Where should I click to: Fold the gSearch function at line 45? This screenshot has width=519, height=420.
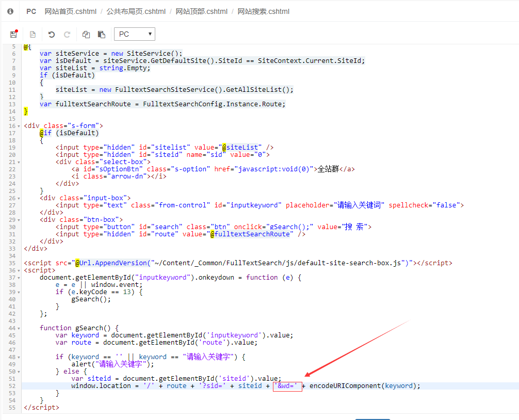tap(19, 328)
